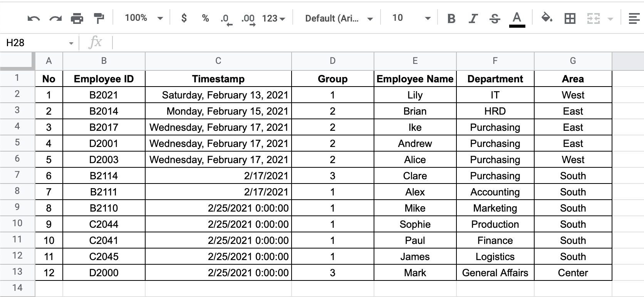Open the zoom level dropdown
The height and width of the screenshot is (297, 644).
pyautogui.click(x=143, y=18)
